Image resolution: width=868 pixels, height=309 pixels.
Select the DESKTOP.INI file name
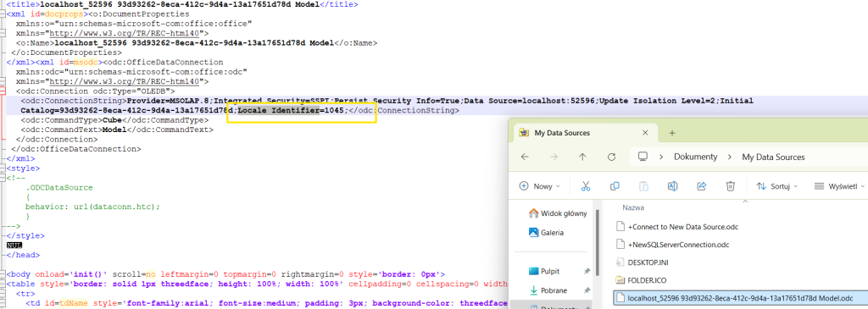click(648, 262)
